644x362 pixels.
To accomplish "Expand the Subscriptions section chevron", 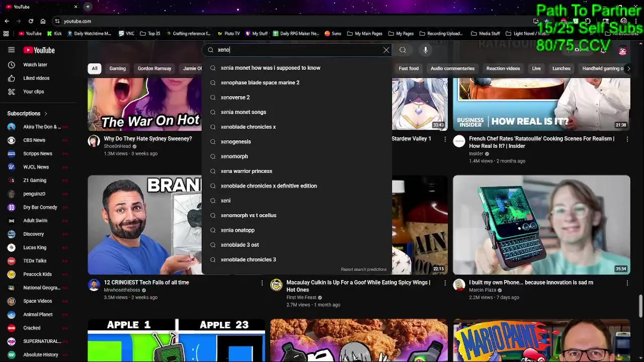I will (46, 114).
